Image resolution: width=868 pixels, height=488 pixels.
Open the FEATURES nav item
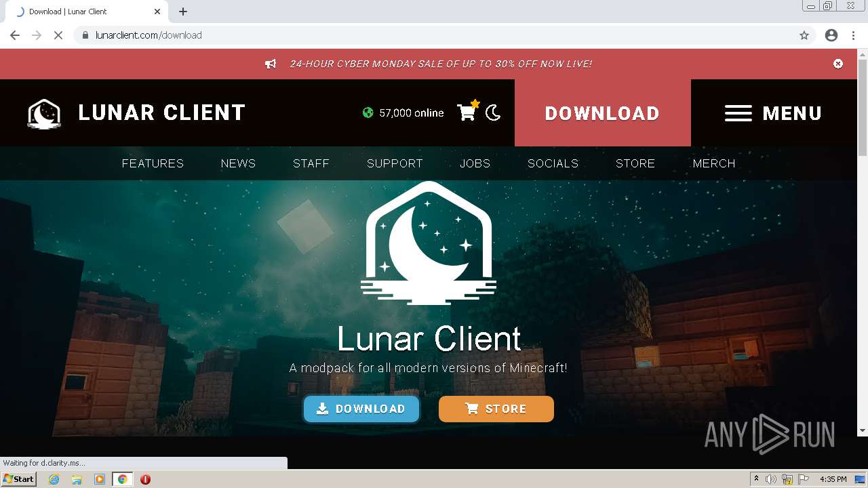(153, 163)
